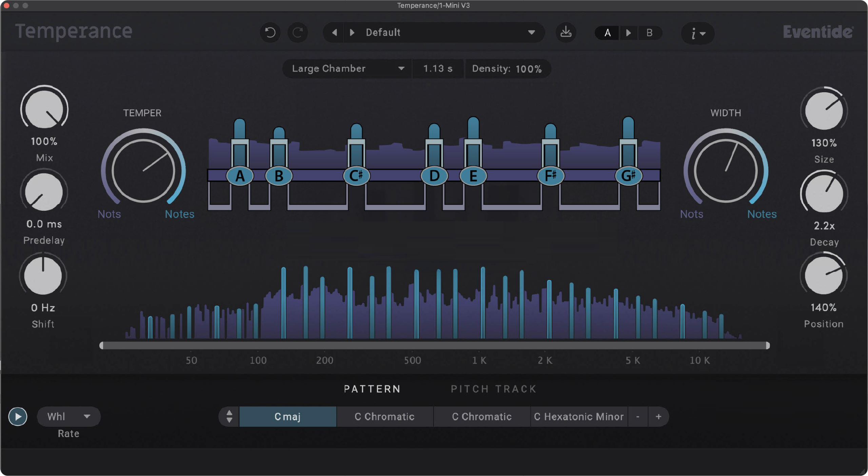Viewport: 868px width, 476px height.
Task: Toggle the F# note bubble
Action: [x=550, y=176]
